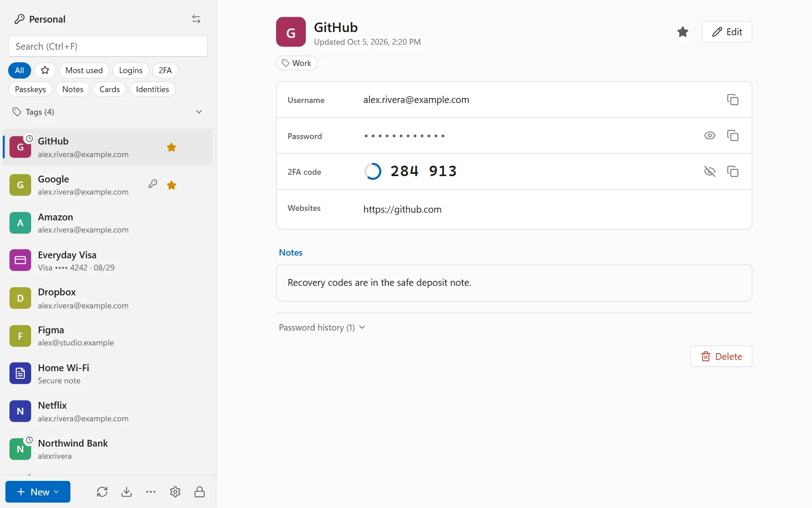Click the Figma entry avatar icon
Image resolution: width=812 pixels, height=508 pixels.
pos(20,336)
